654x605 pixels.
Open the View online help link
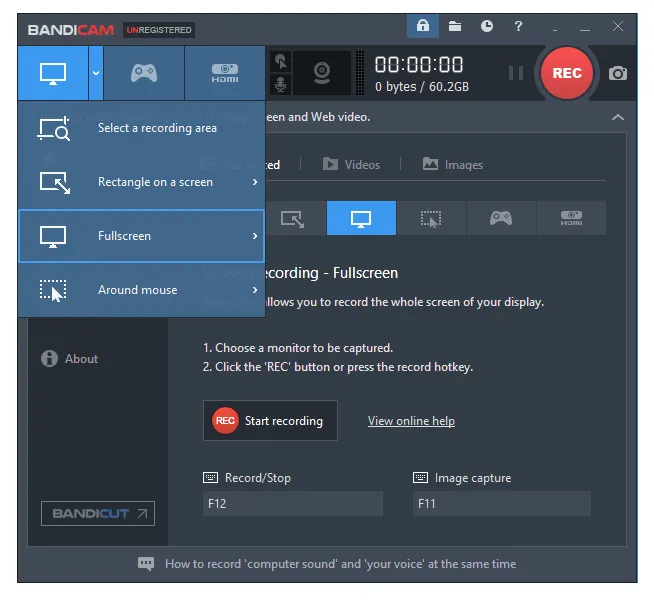(x=411, y=421)
